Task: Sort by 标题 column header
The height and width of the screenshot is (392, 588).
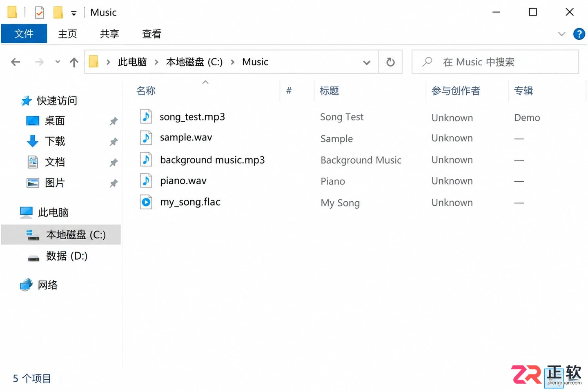Action: (x=330, y=91)
